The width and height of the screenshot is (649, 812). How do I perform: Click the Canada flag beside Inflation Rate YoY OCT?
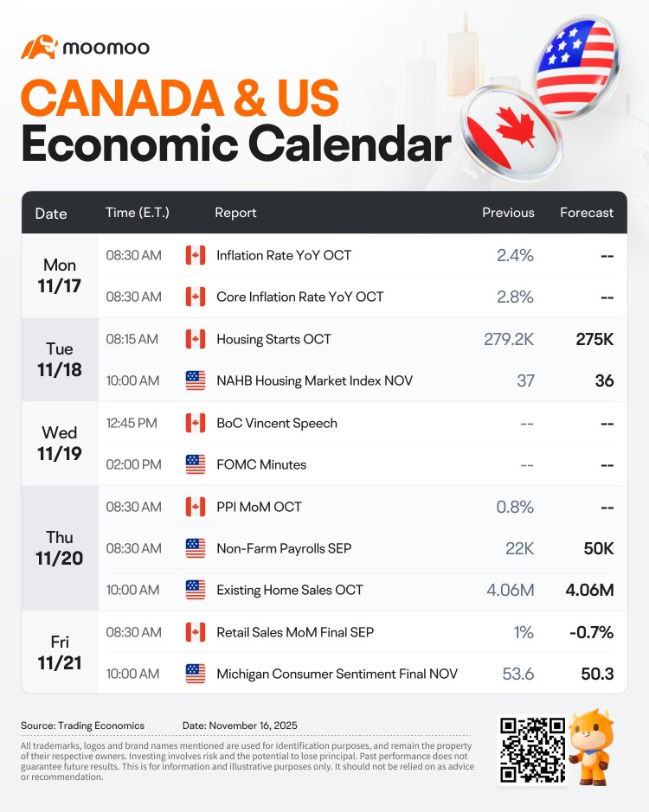pos(196,255)
